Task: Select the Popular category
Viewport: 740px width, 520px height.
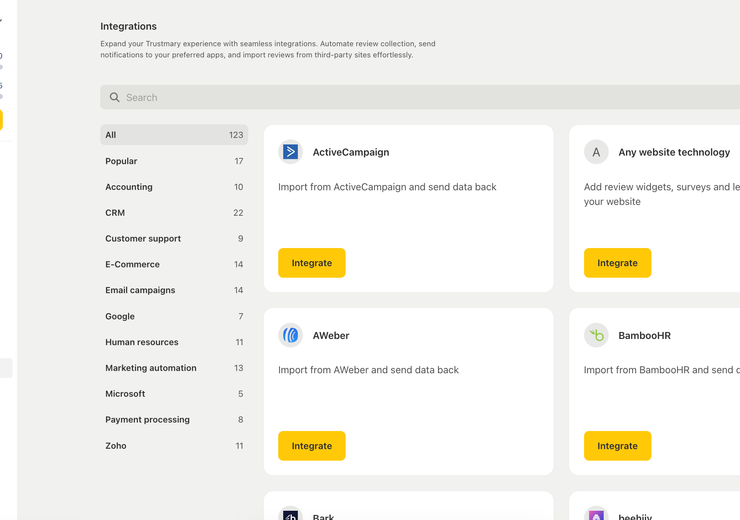Action: (x=174, y=161)
